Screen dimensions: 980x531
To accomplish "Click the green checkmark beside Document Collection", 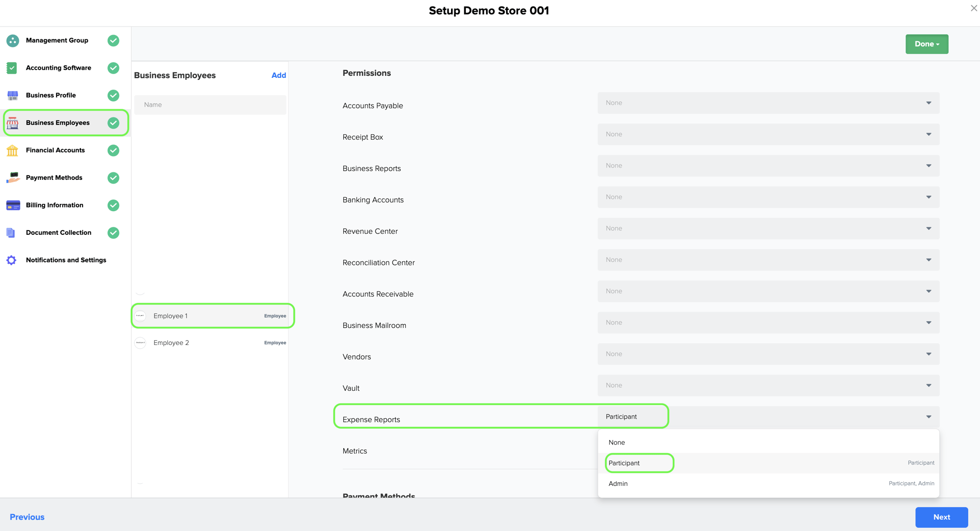I will [x=113, y=233].
